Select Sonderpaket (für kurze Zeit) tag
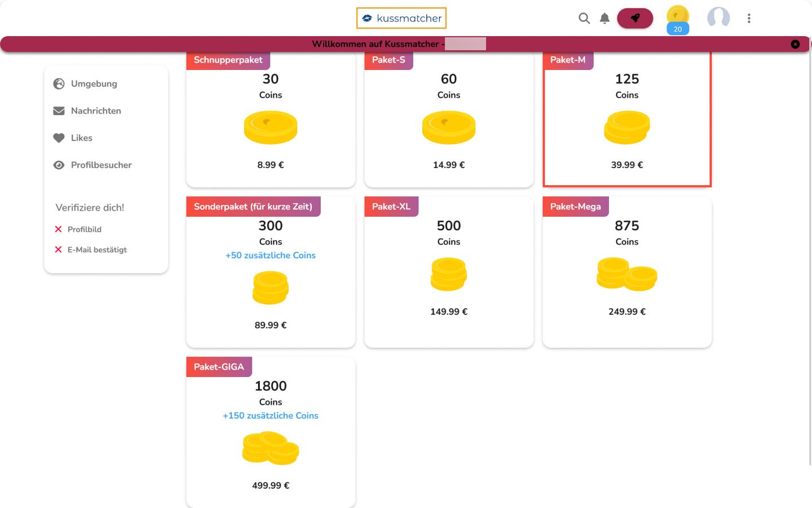812x508 pixels. (253, 207)
